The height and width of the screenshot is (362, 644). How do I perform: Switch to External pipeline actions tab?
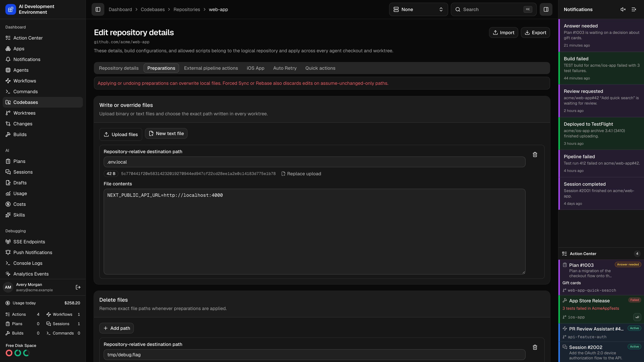[x=211, y=68]
